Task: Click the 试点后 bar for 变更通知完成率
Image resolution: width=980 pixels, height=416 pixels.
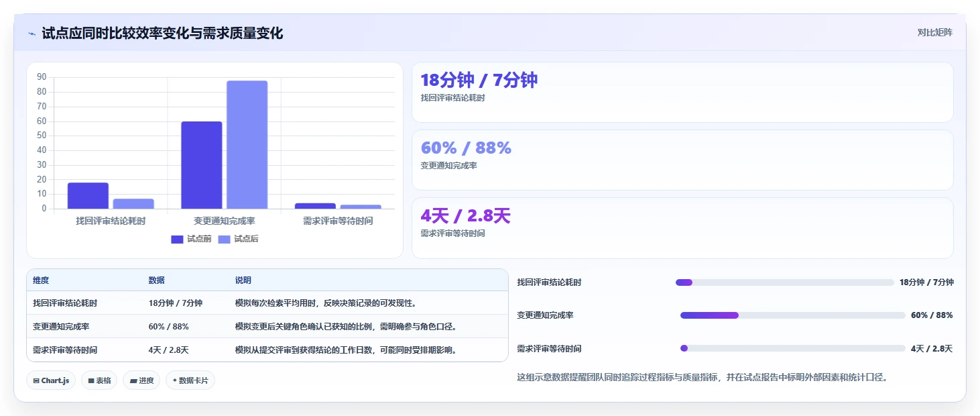Action: (x=247, y=144)
